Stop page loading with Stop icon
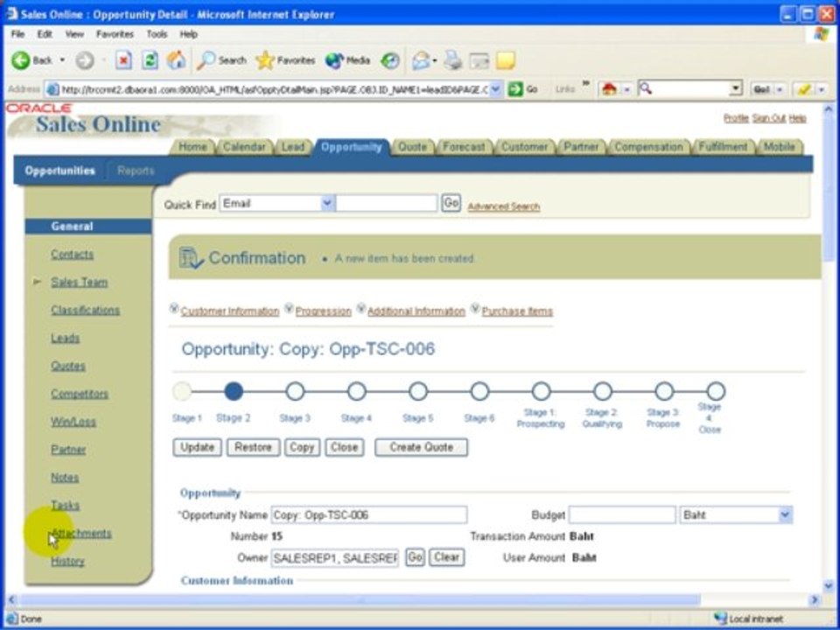This screenshot has width=840, height=630. click(x=123, y=60)
